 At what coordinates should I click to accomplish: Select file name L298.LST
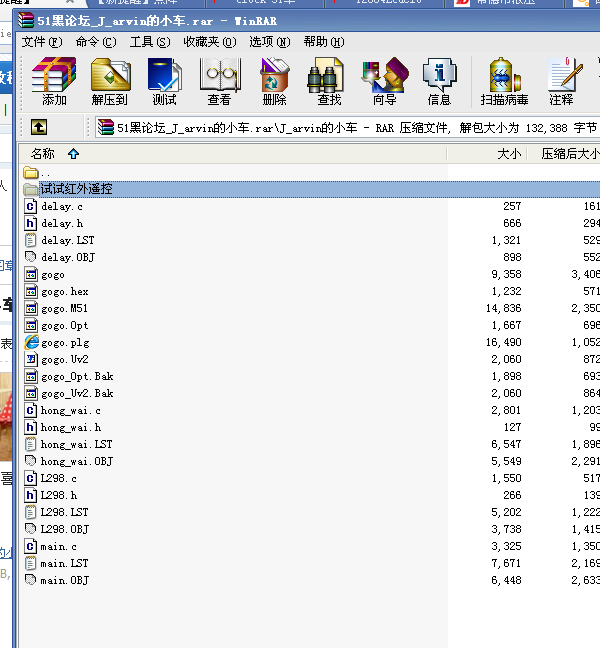[64, 512]
